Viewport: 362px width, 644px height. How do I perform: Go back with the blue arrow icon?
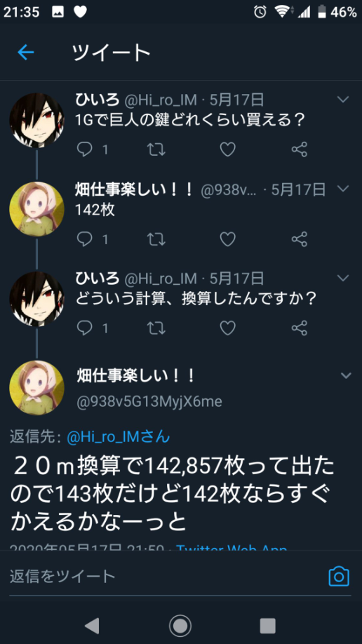pyautogui.click(x=25, y=53)
